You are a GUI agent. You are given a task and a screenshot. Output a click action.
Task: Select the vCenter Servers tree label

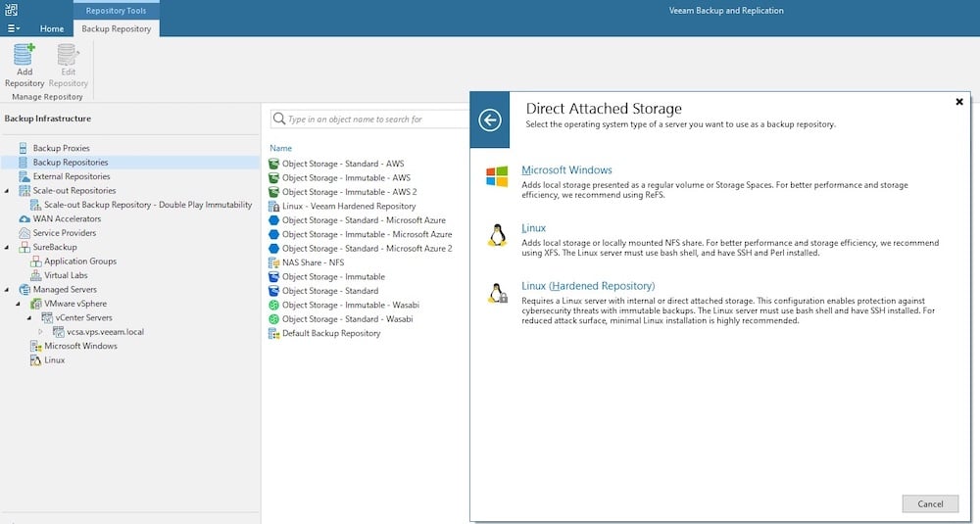83,318
